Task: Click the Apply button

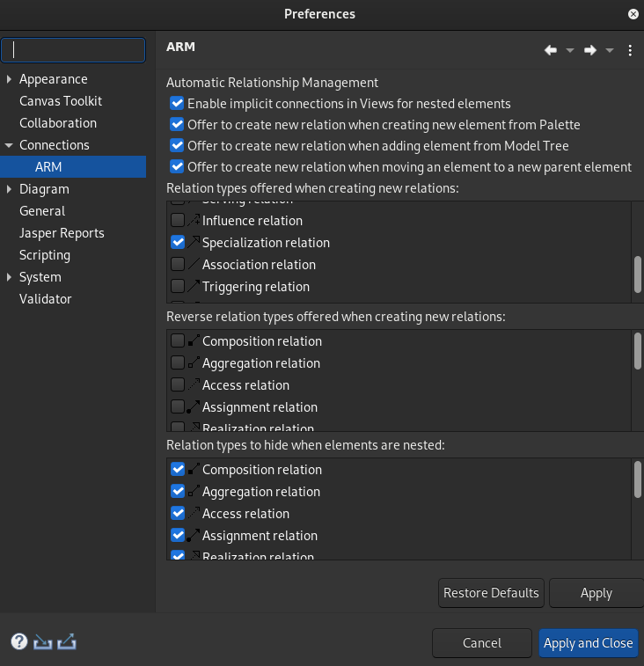Action: (596, 593)
